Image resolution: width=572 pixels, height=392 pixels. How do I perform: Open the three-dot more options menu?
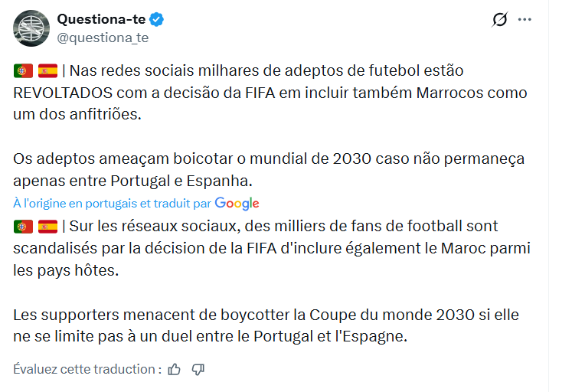click(x=525, y=20)
